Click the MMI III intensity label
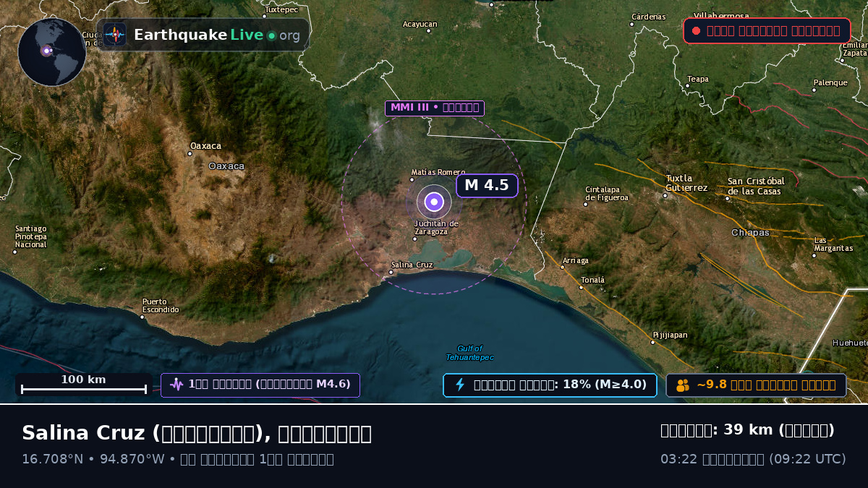The height and width of the screenshot is (488, 868). click(435, 108)
